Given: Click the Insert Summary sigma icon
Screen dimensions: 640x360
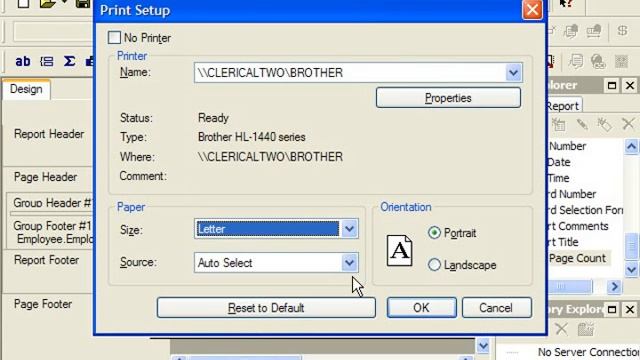Looking at the screenshot, I should [x=69, y=62].
